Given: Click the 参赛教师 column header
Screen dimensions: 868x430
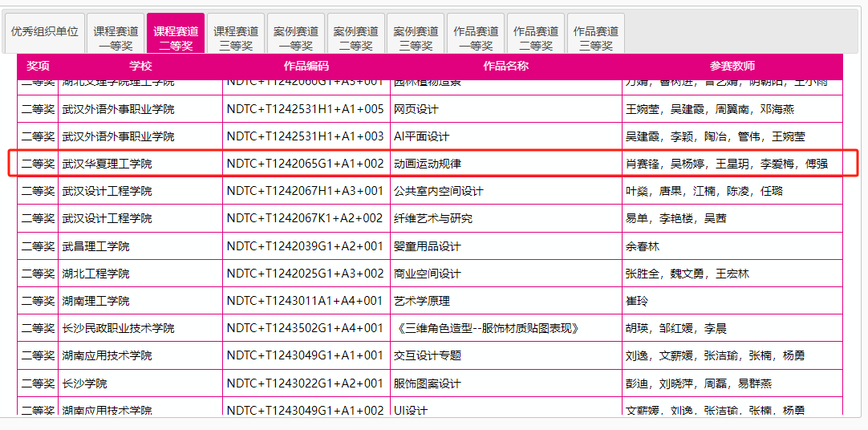Looking at the screenshot, I should (732, 66).
